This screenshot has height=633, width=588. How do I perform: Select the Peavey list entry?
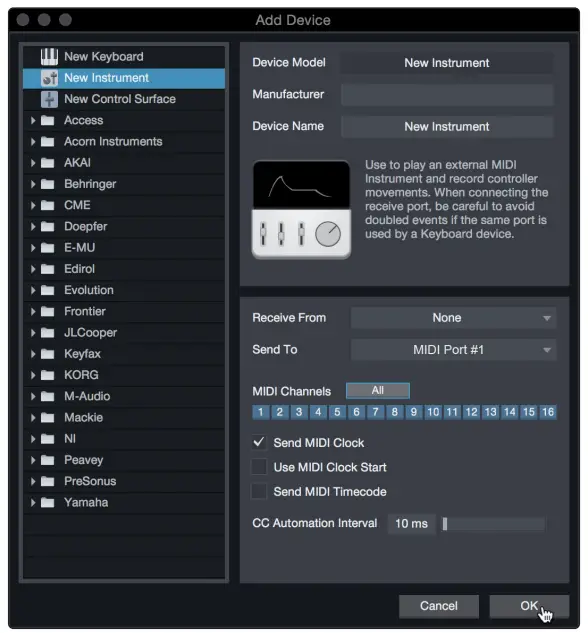pyautogui.click(x=124, y=460)
